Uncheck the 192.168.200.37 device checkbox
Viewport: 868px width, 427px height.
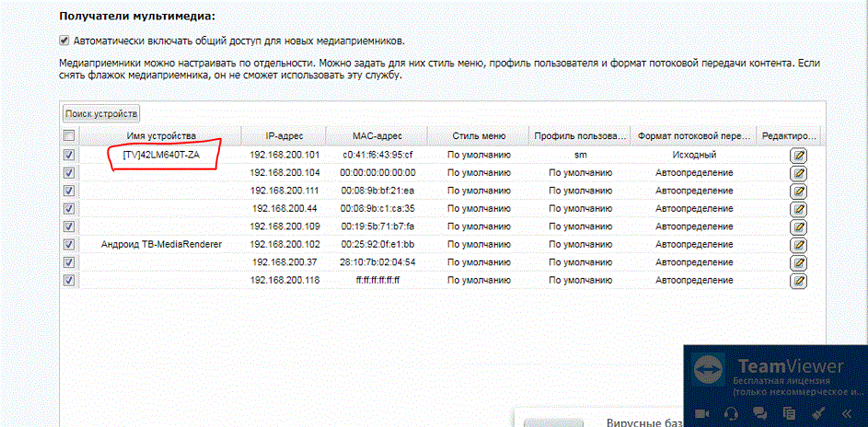pyautogui.click(x=69, y=262)
